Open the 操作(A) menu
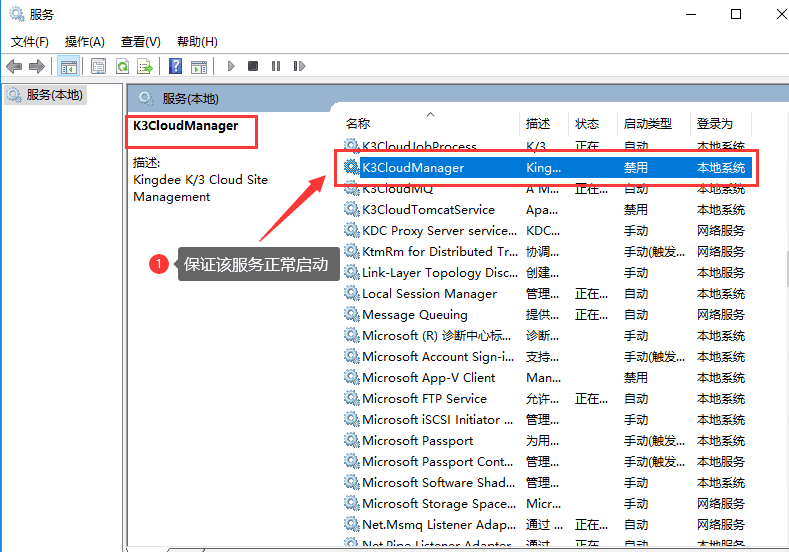This screenshot has width=789, height=552. 84,42
